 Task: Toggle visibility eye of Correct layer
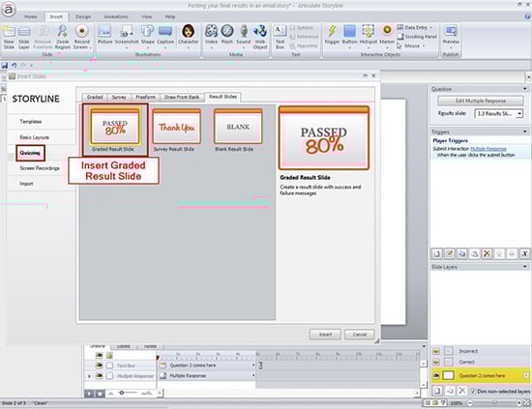click(436, 362)
